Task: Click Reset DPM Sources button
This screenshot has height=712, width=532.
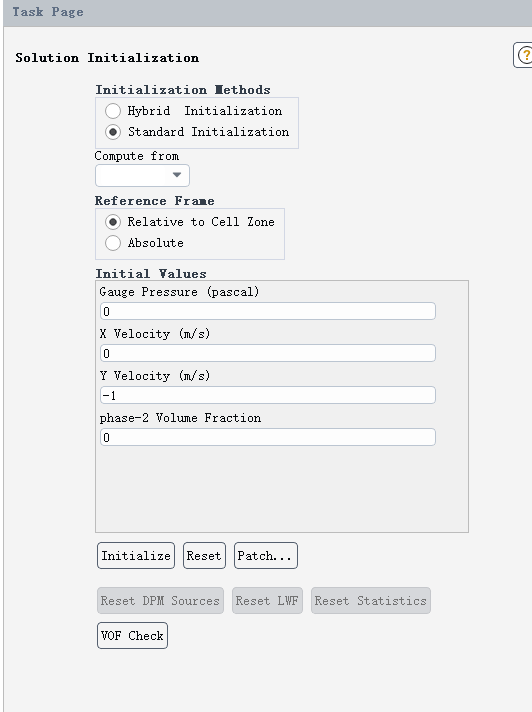Action: (160, 601)
